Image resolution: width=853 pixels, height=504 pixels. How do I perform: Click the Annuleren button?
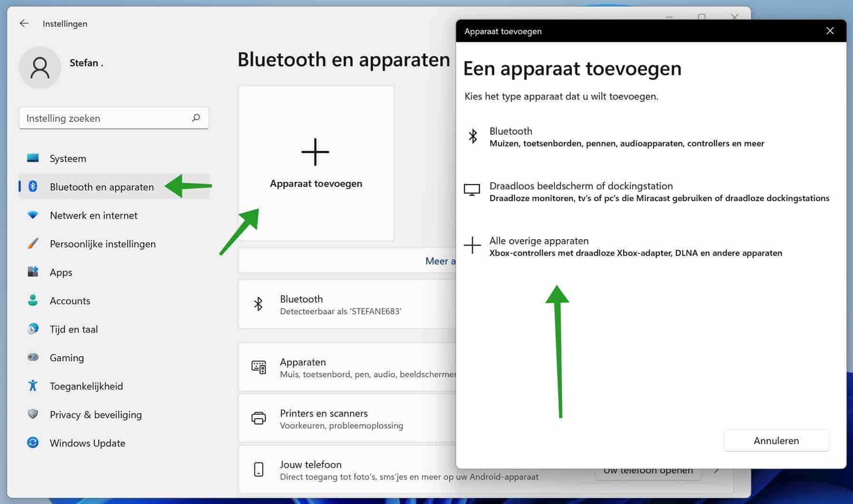[x=776, y=440]
